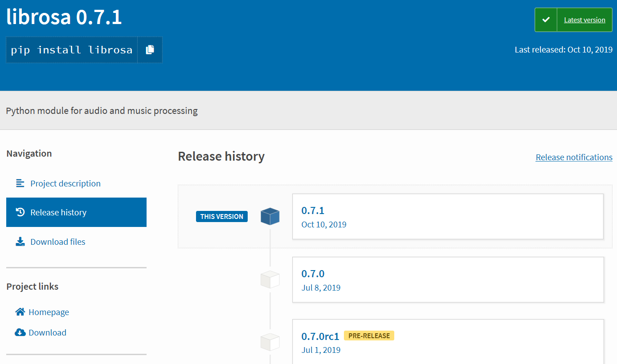617x364 pixels.
Task: Click the 'librosa 0.7.1' page title
Action: point(64,17)
